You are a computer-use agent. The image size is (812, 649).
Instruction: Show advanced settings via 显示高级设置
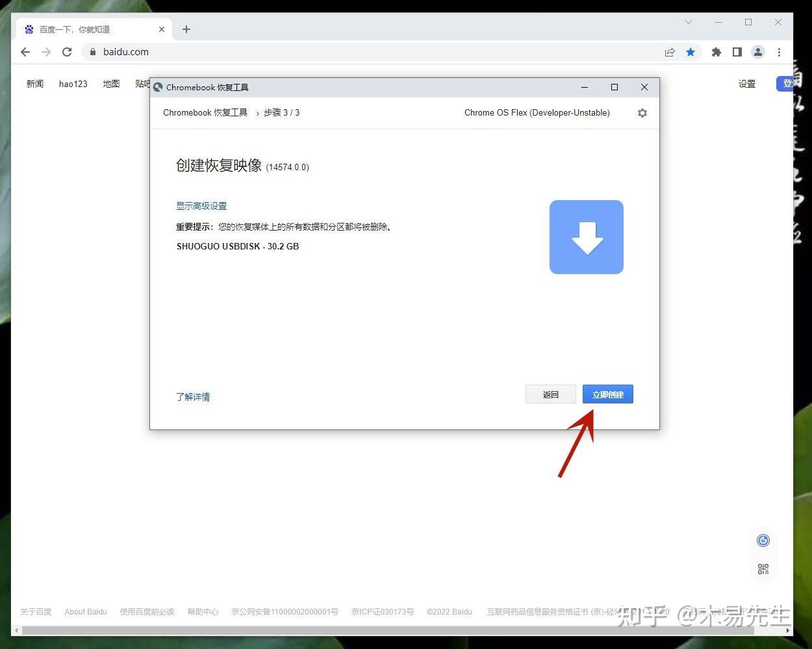[201, 206]
